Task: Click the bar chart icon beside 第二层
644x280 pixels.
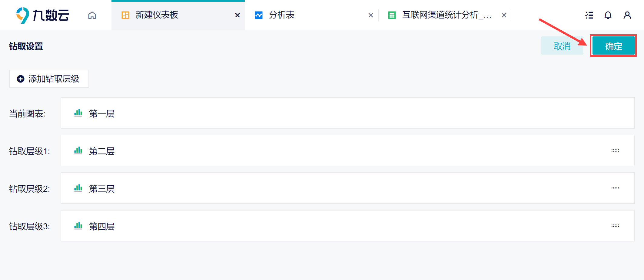Action: coord(78,150)
